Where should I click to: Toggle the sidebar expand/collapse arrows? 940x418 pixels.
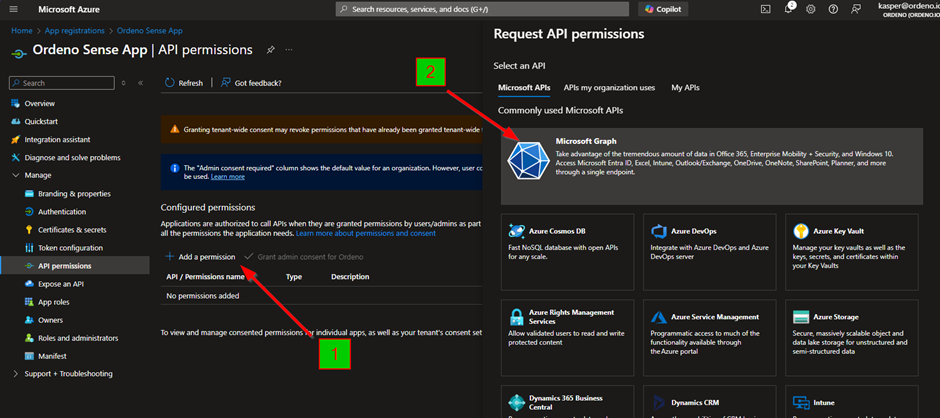[124, 83]
